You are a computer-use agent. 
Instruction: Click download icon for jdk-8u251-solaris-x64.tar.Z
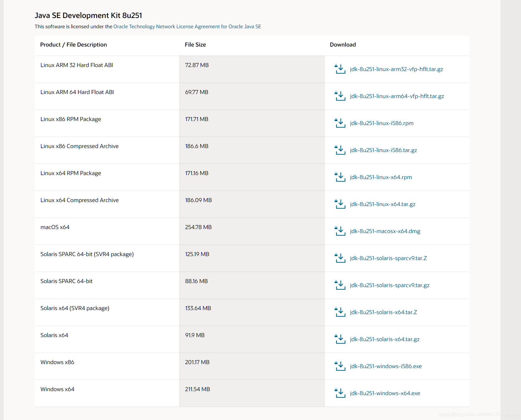point(340,312)
